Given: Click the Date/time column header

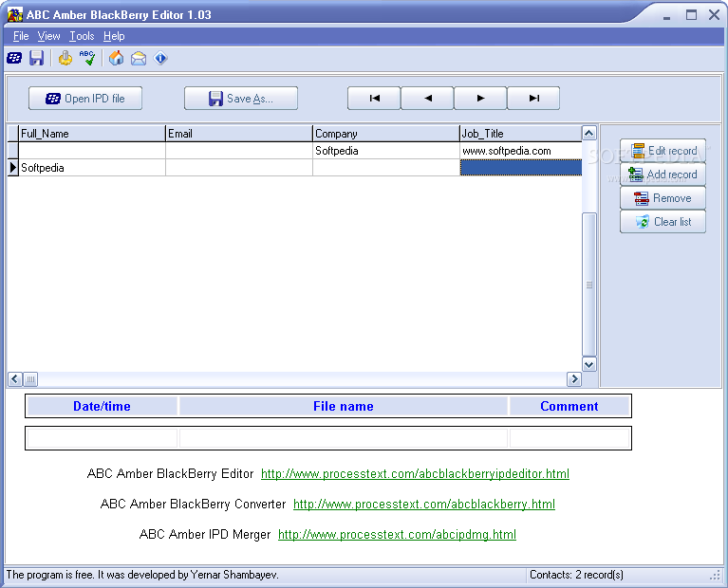Looking at the screenshot, I should click(103, 407).
